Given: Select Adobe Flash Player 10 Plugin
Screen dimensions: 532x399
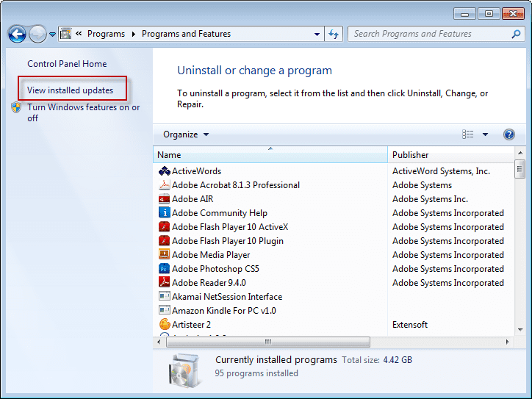Looking at the screenshot, I should click(x=228, y=241).
